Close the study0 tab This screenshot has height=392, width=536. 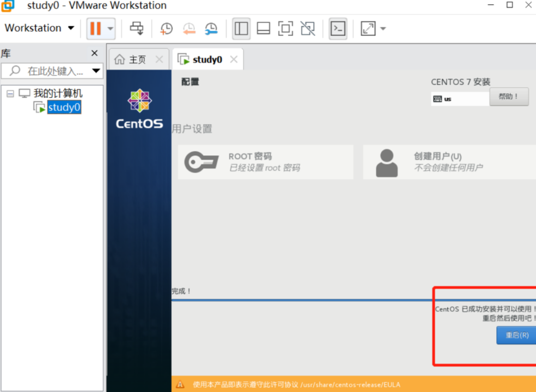point(234,60)
